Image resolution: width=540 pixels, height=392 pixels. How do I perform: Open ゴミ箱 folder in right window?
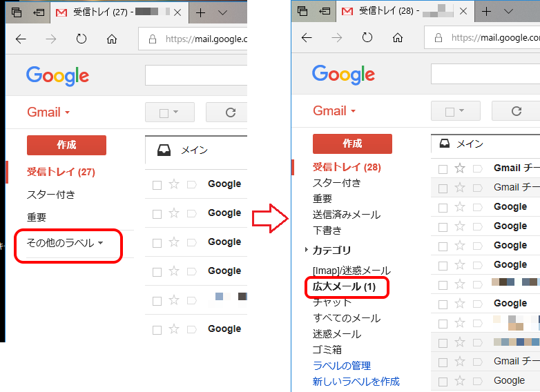[x=327, y=350]
